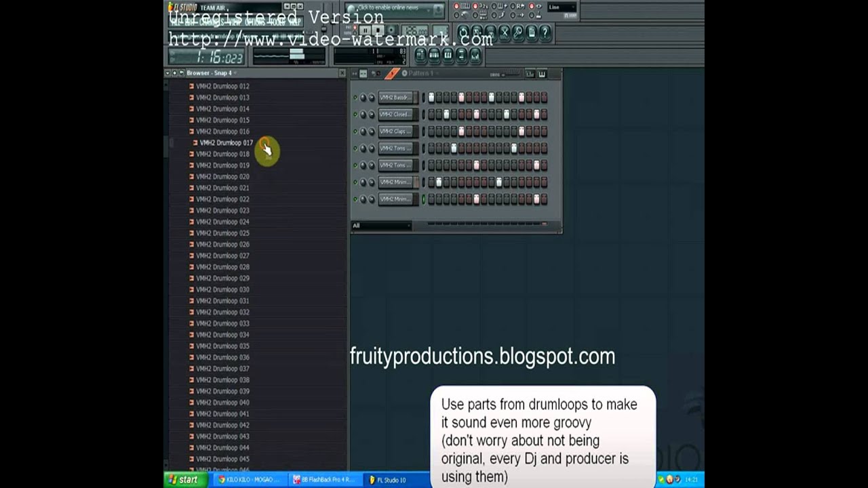Click the keyboard editor icon in step sequencer
The image size is (868, 488).
tap(542, 73)
